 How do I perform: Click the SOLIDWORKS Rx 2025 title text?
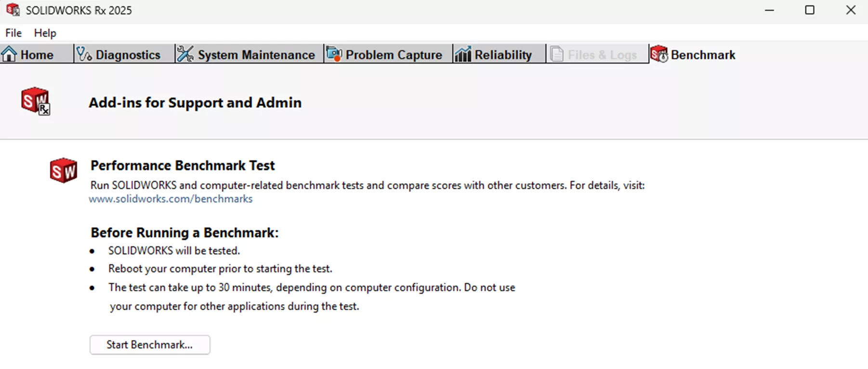(79, 11)
